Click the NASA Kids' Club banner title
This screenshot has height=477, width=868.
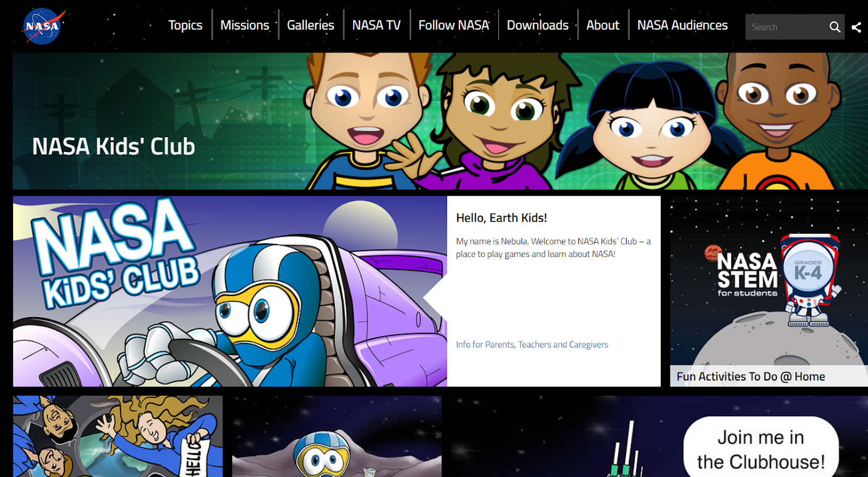pyautogui.click(x=113, y=146)
